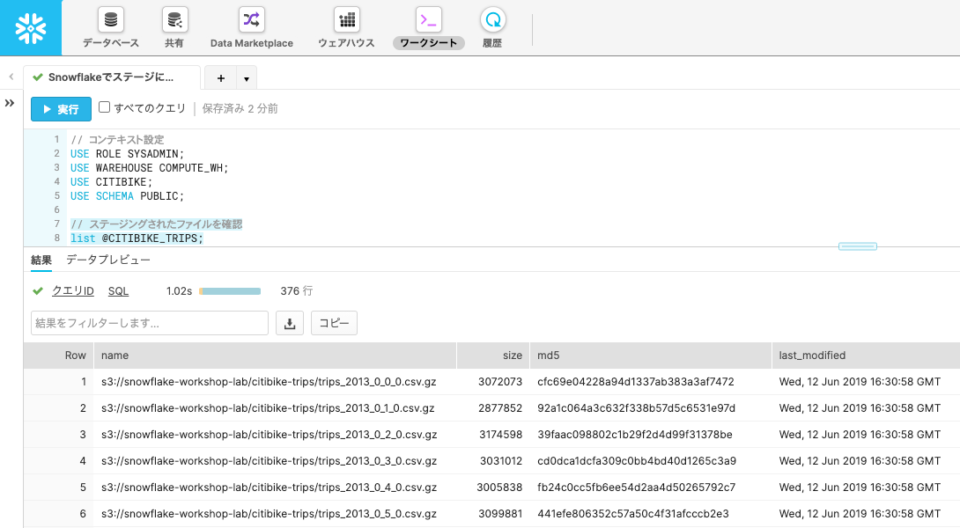Image resolution: width=960 pixels, height=528 pixels.
Task: Select the trips_2013_0_0_0.csv.gz name cell
Action: coord(275,382)
